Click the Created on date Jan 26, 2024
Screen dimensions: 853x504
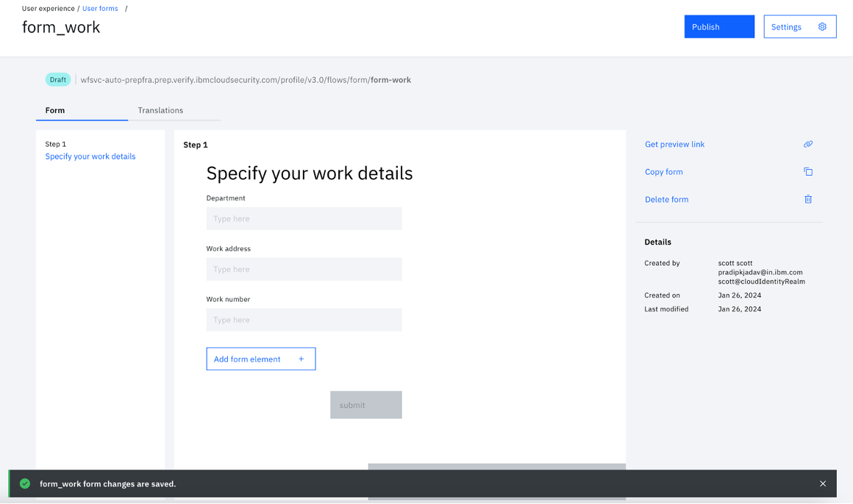[739, 295]
